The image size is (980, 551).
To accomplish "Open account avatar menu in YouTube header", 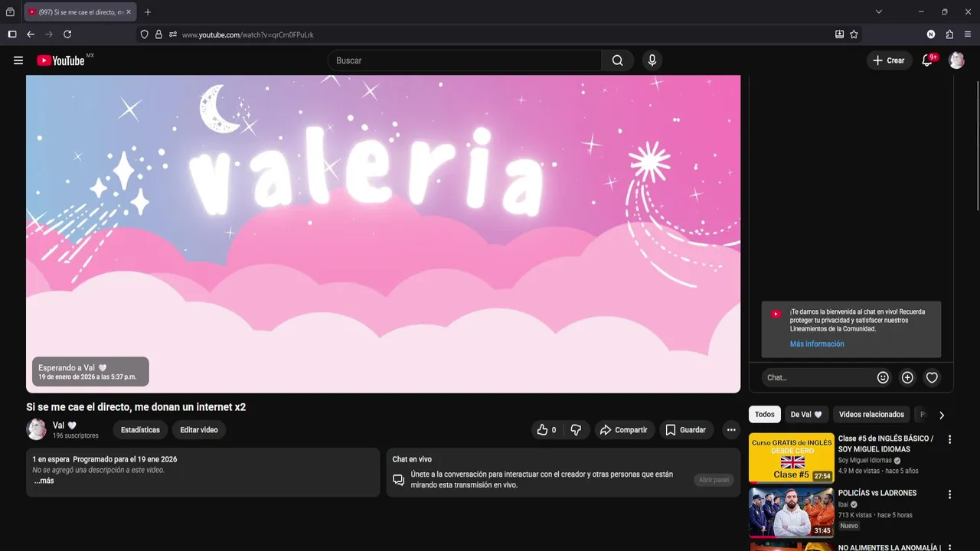I will point(956,60).
